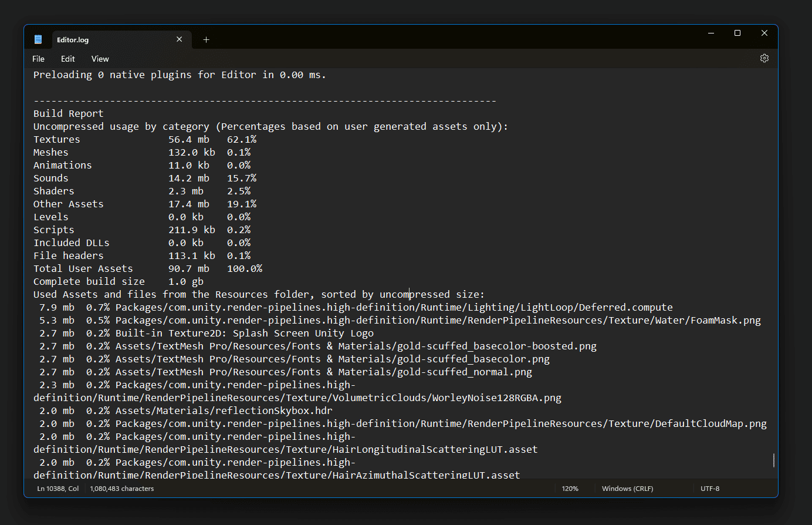Click the '19.1%' other assets percentage
The height and width of the screenshot is (525, 812).
[x=242, y=204]
